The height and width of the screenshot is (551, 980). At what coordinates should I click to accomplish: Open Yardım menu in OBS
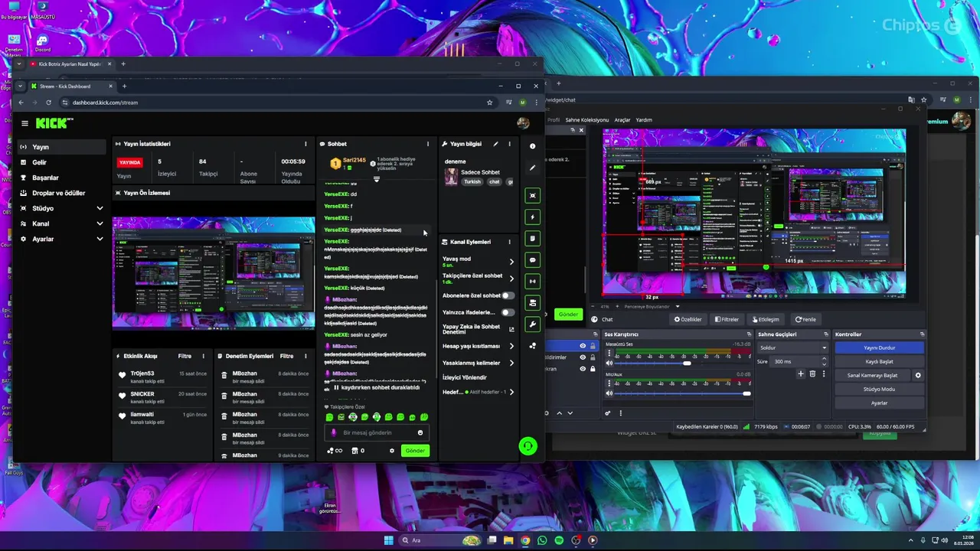coord(644,120)
